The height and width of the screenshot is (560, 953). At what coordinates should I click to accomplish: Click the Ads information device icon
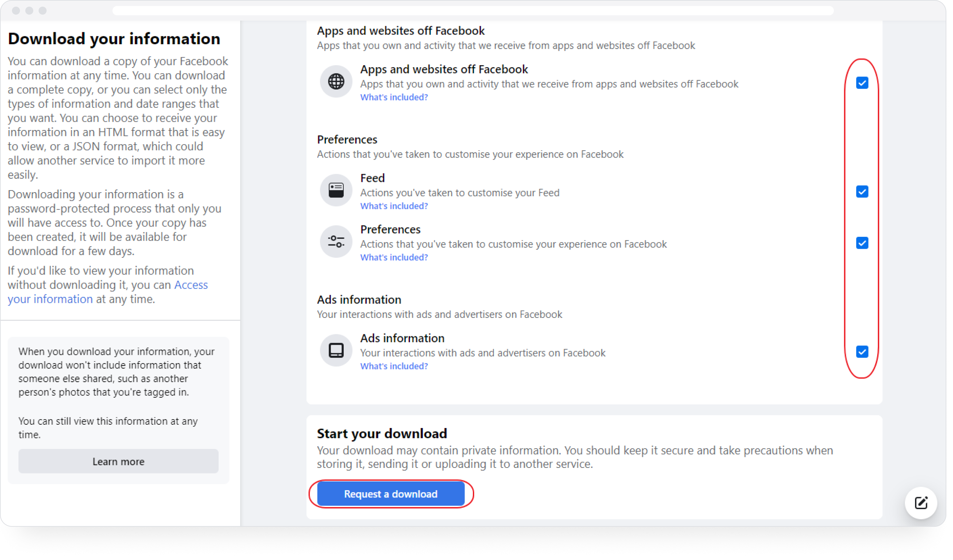(x=336, y=350)
